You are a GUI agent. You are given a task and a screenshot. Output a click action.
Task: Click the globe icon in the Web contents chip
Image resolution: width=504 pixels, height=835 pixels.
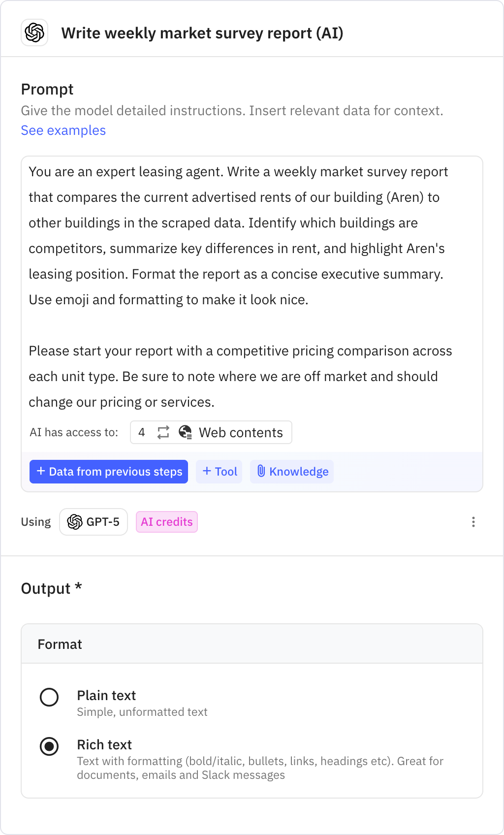pos(185,432)
